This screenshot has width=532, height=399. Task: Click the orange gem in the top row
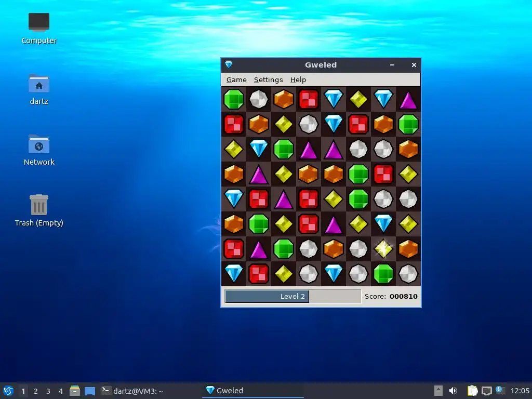point(284,99)
